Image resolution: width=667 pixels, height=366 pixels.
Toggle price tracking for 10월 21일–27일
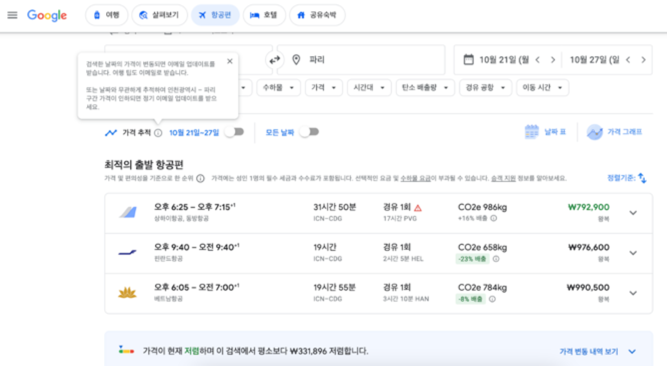234,132
